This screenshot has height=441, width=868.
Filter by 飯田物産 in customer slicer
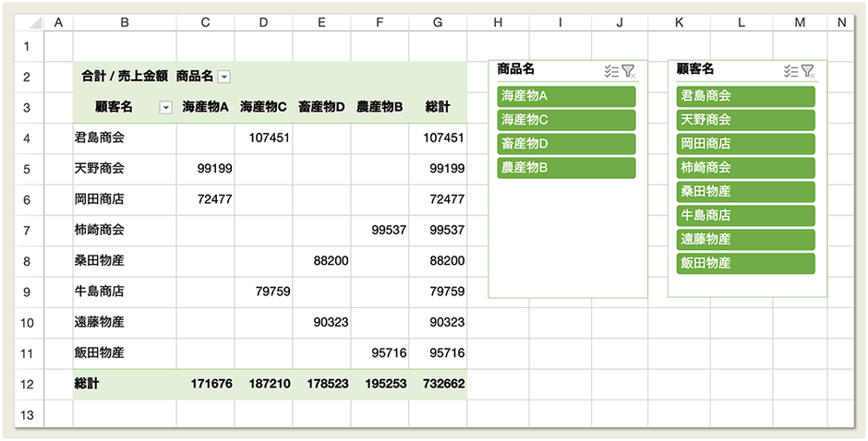[745, 264]
